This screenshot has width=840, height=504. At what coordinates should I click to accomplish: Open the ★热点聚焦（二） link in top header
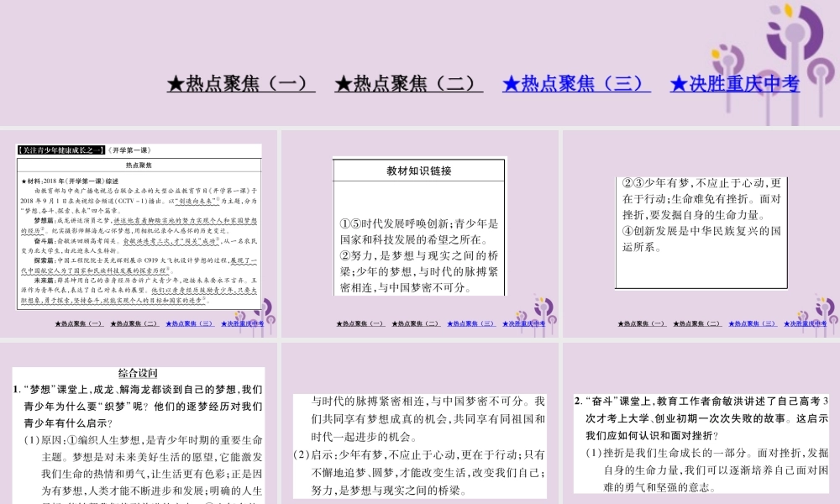(x=409, y=83)
